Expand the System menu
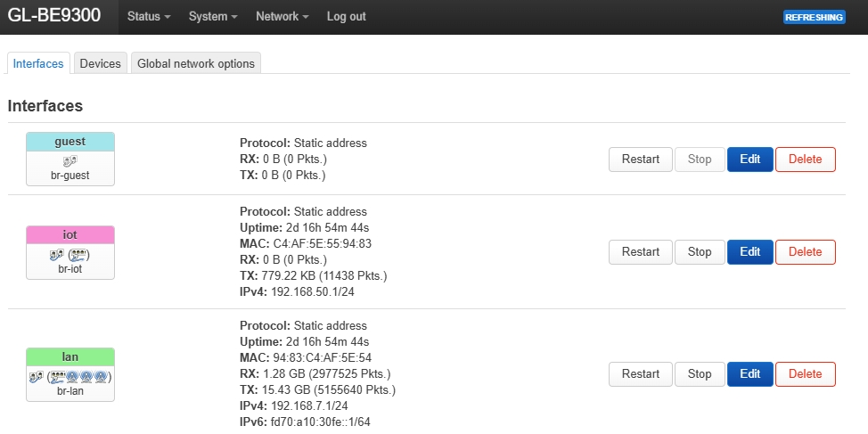 point(213,17)
